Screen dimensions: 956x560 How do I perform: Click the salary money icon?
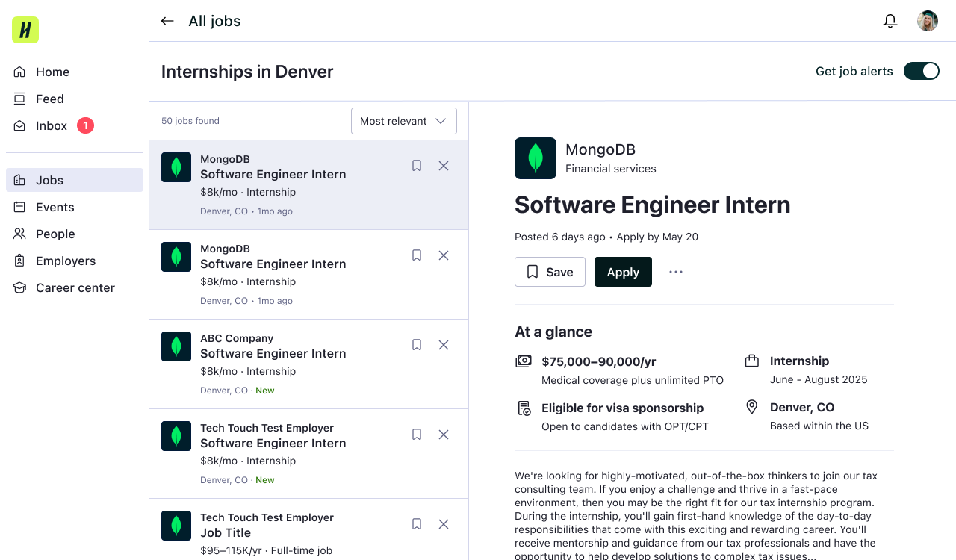[x=524, y=361]
